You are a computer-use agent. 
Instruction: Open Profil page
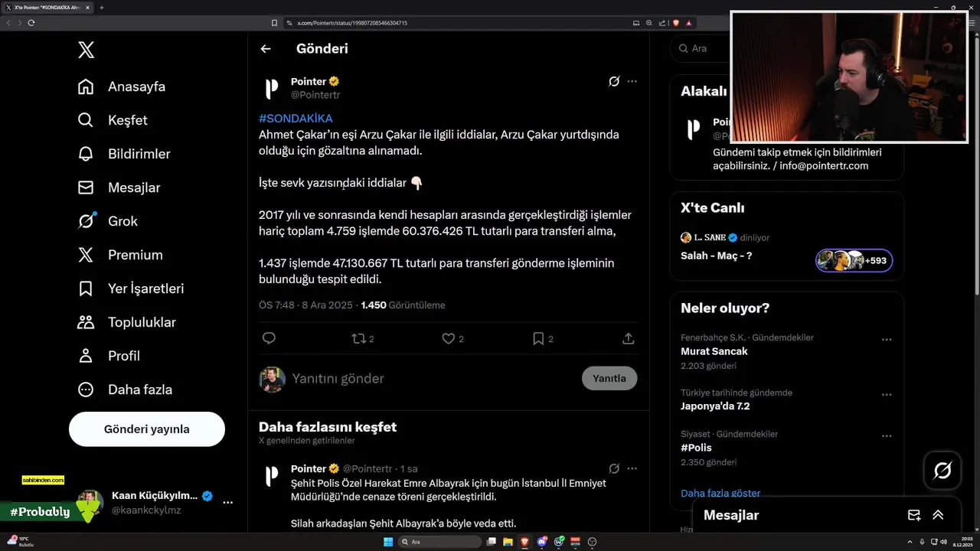(x=109, y=356)
